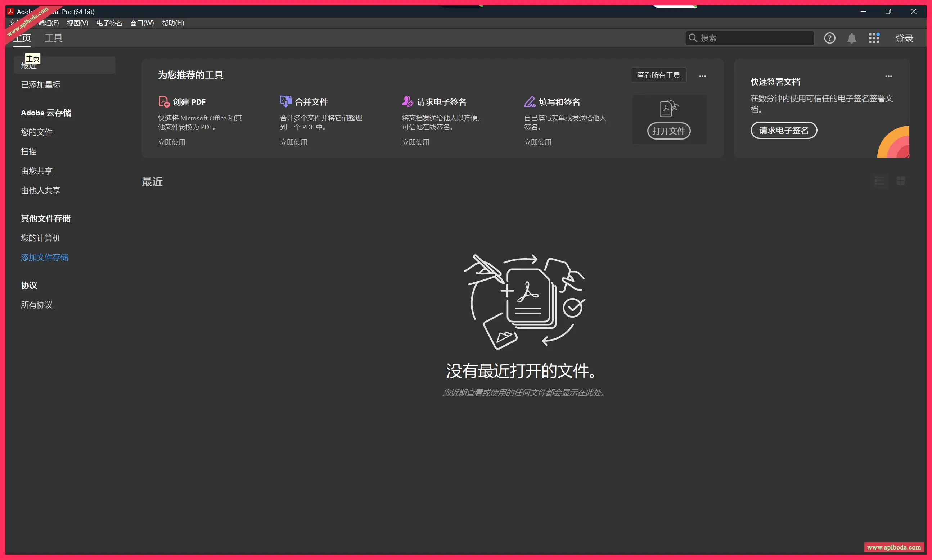Switch to the 工具 tab
This screenshot has width=932, height=560.
tap(54, 38)
